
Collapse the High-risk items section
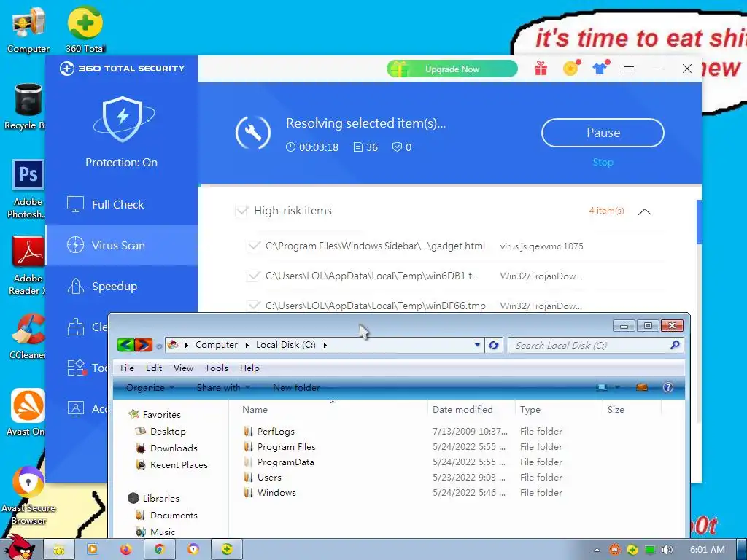pos(645,212)
